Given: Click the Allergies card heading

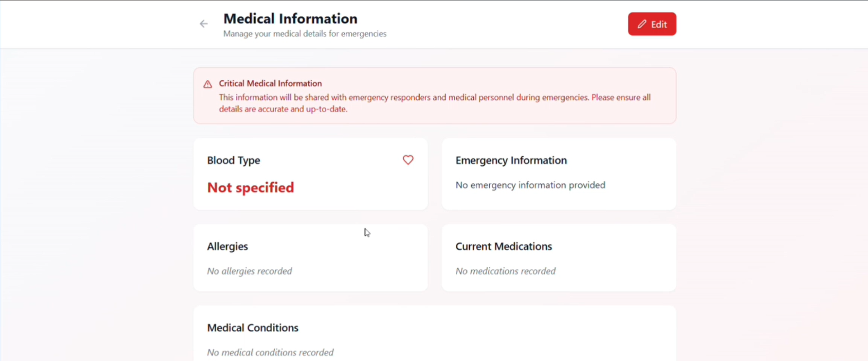Looking at the screenshot, I should pos(227,246).
